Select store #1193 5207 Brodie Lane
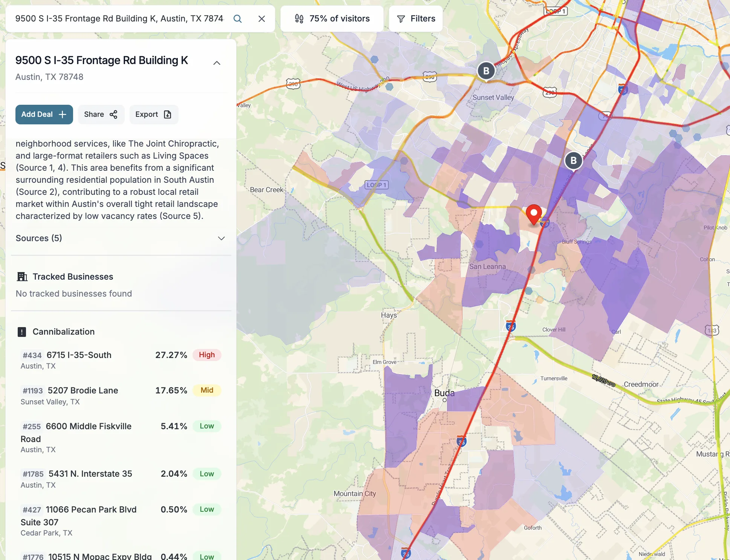This screenshot has height=560, width=730. tap(121, 396)
